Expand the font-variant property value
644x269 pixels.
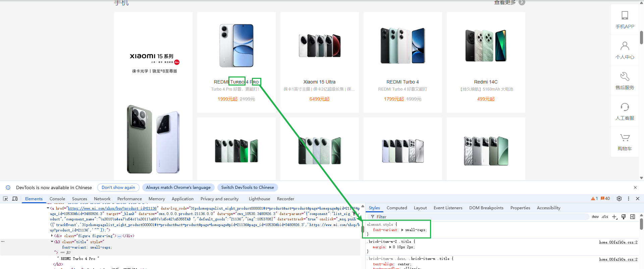402,230
